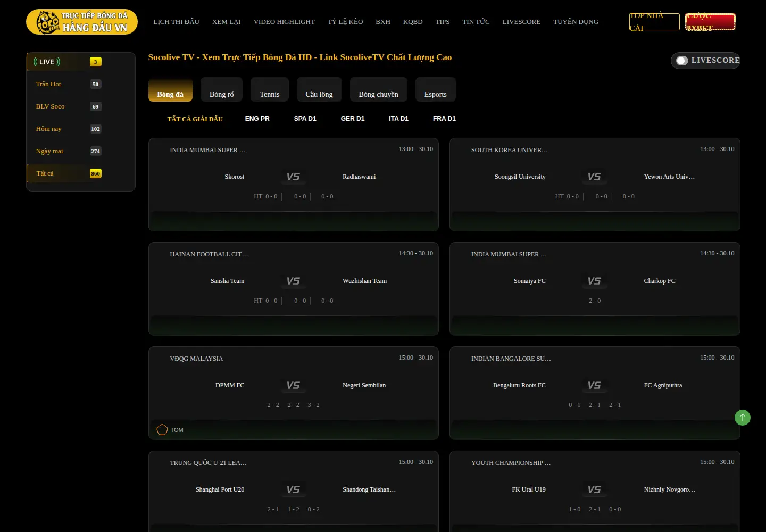Screen dimensions: 766x532
Task: Select the Bóng đá sport tab
Action: 170,89
